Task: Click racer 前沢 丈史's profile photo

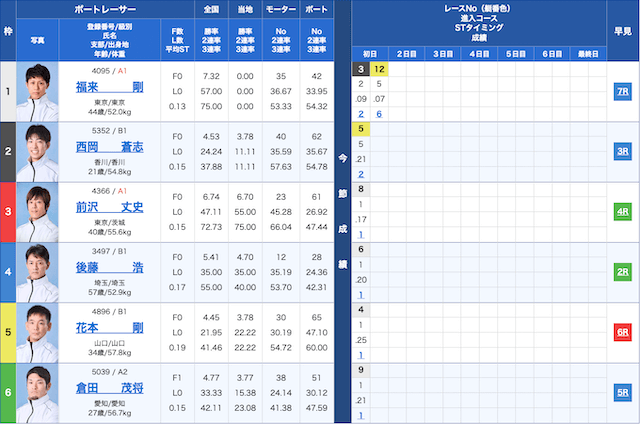Action: click(x=39, y=211)
